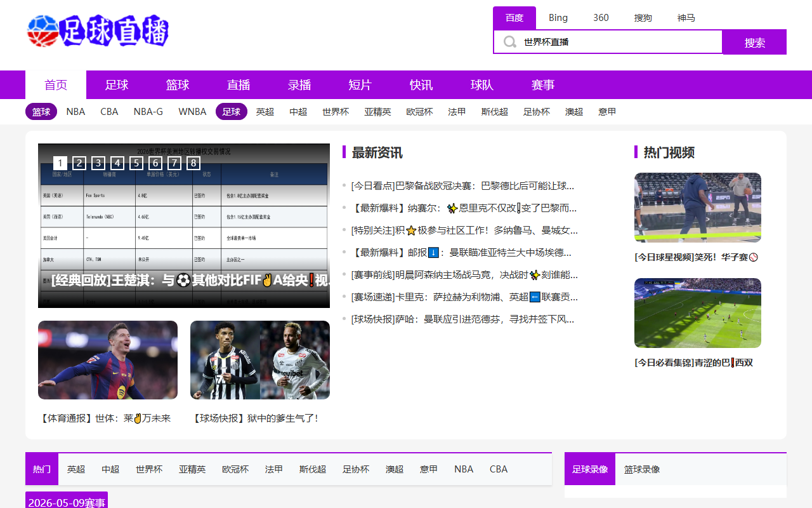Switch search engine to 360
This screenshot has width=812, height=508.
tap(601, 18)
